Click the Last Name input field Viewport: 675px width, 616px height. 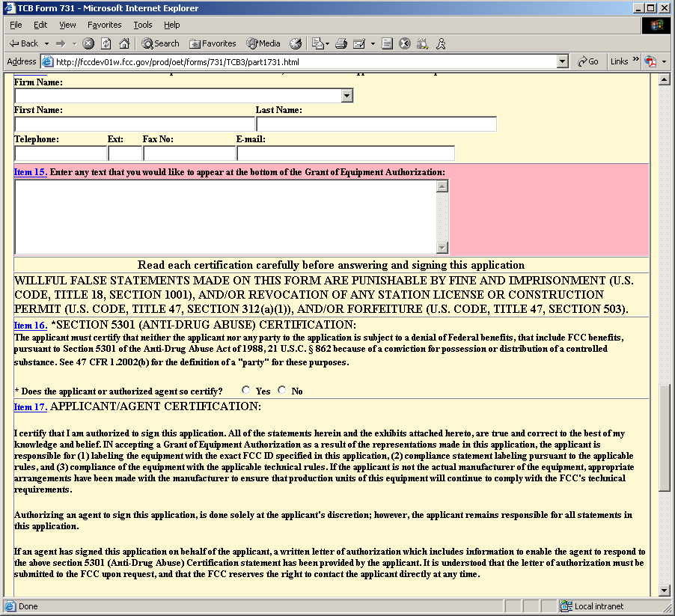click(376, 124)
